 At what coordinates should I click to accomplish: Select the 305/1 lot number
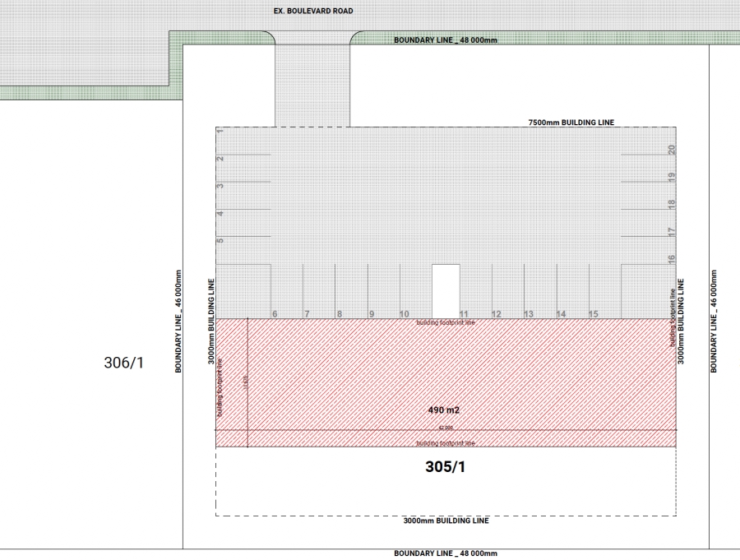tap(445, 466)
